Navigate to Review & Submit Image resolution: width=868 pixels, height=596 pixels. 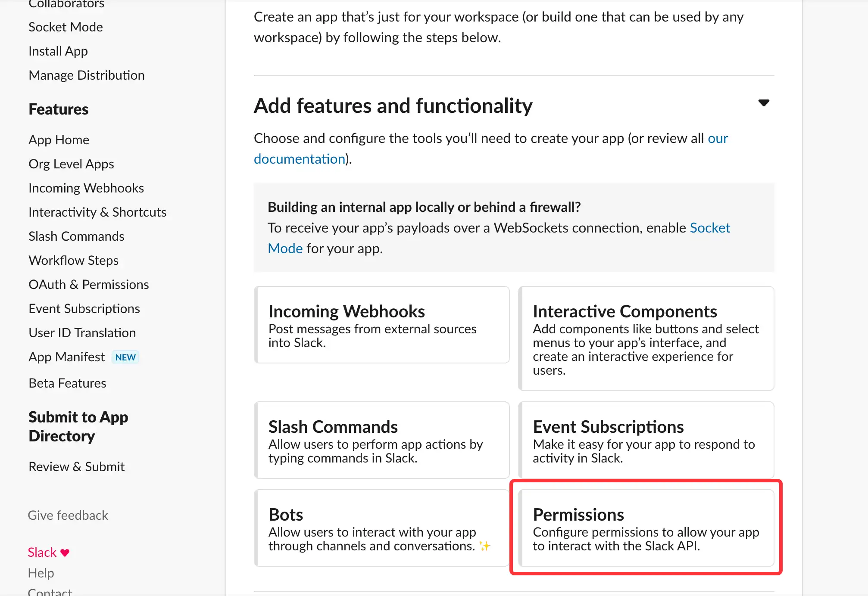(76, 467)
